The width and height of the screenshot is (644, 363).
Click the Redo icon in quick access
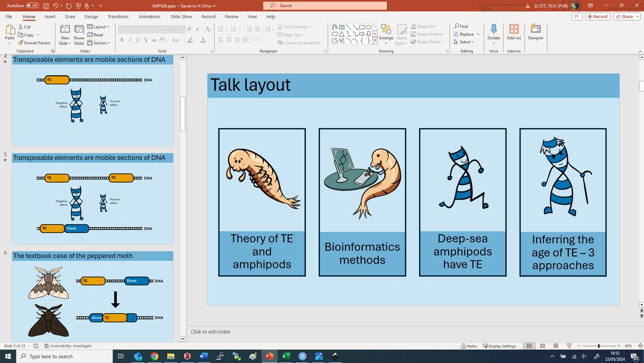[x=68, y=5]
